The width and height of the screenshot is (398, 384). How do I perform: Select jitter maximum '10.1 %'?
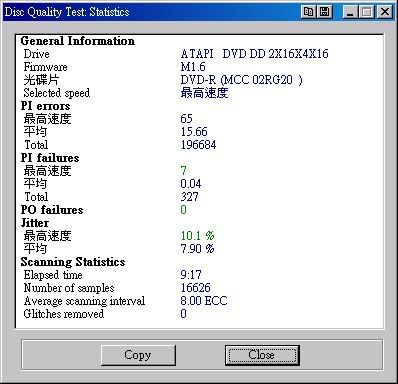(x=197, y=236)
